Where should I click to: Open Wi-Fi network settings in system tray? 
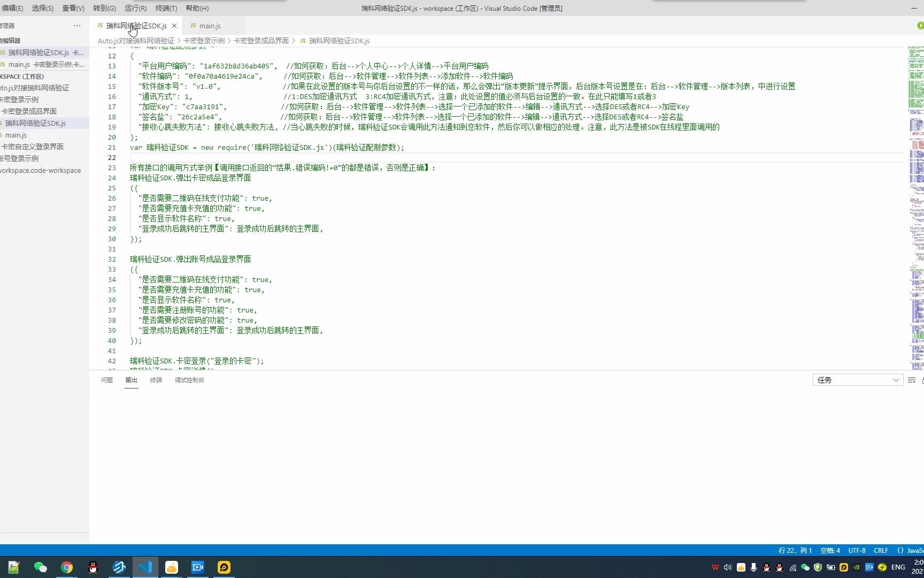792,567
